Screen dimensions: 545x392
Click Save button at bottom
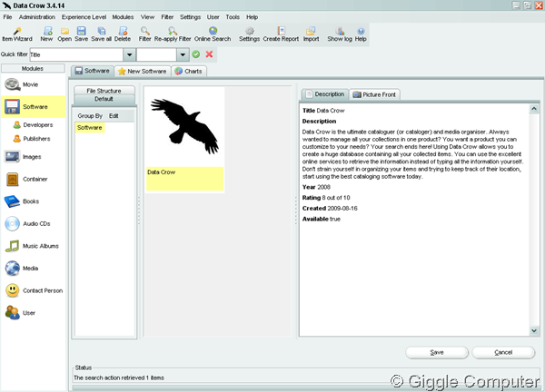pyautogui.click(x=437, y=352)
